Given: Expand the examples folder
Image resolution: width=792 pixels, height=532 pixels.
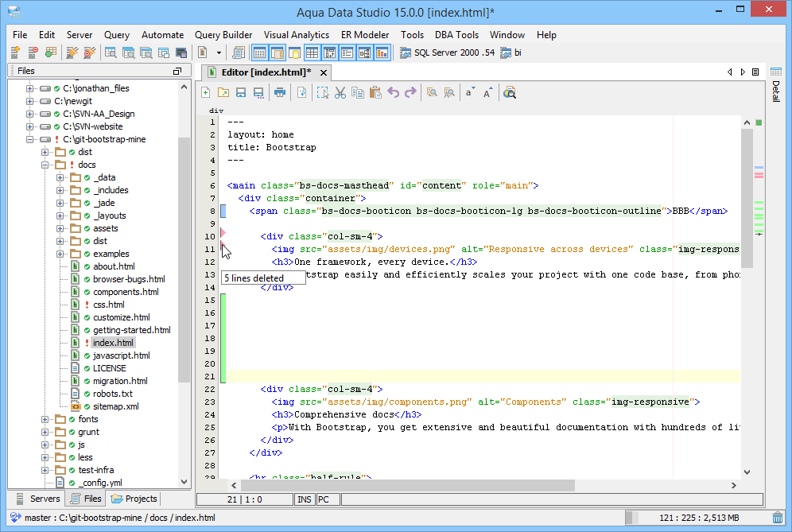Looking at the screenshot, I should [x=60, y=254].
